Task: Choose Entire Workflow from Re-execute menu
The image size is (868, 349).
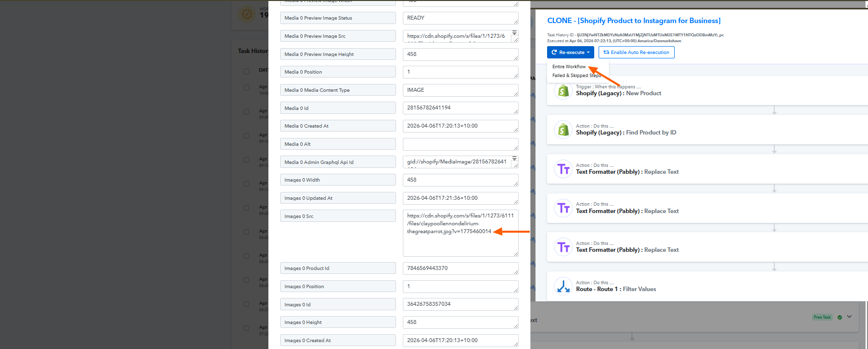Action: click(569, 67)
